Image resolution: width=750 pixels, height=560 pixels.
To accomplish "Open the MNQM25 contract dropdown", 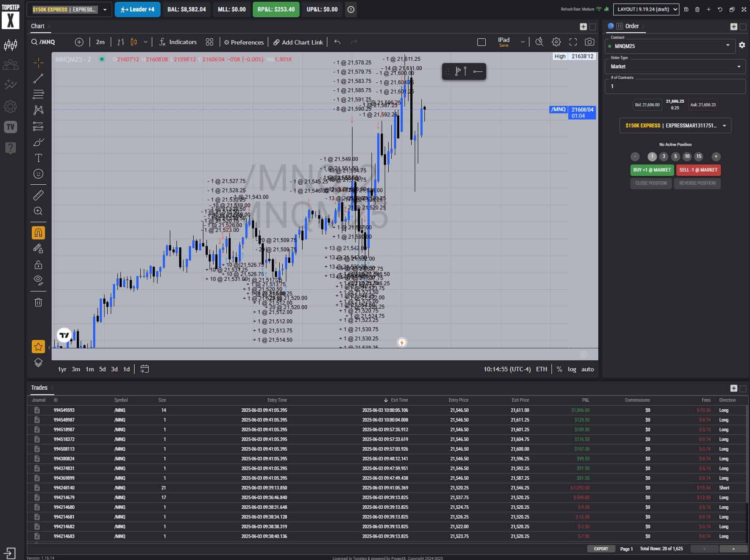I will tap(670, 46).
